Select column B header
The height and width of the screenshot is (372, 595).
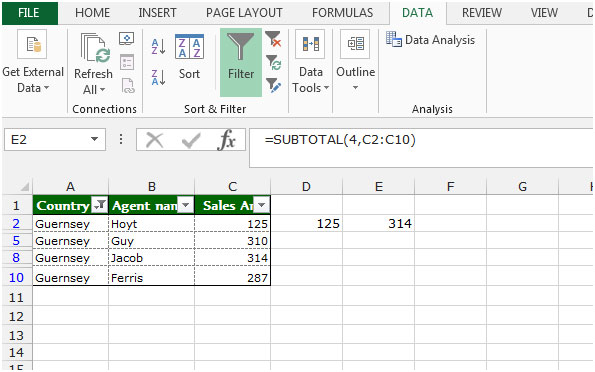pyautogui.click(x=151, y=186)
